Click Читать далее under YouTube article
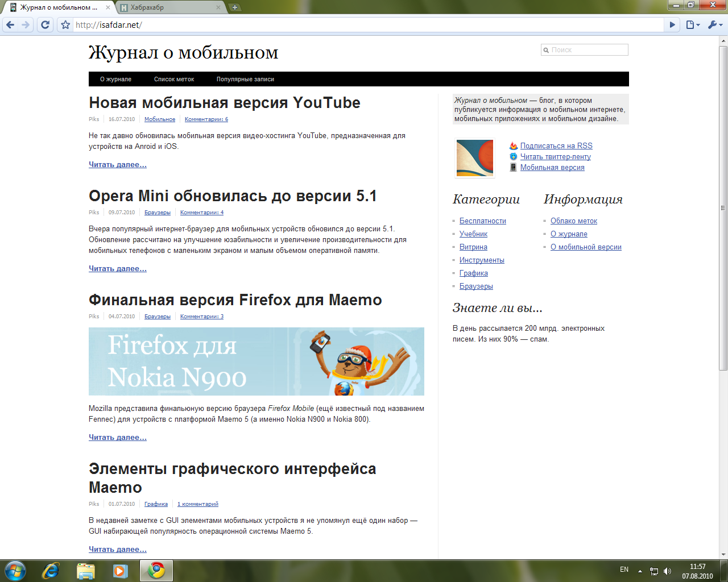728x582 pixels. coord(118,165)
